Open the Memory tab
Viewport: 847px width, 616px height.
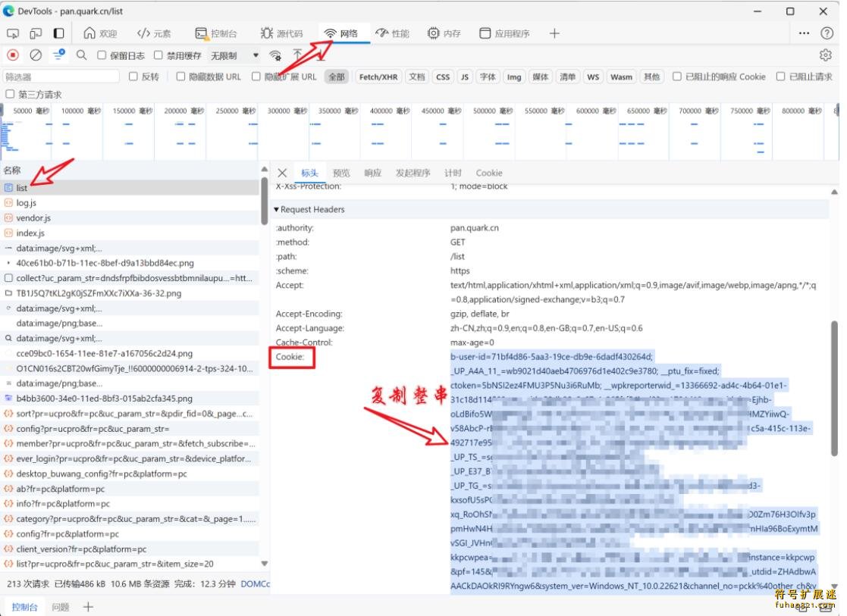444,33
